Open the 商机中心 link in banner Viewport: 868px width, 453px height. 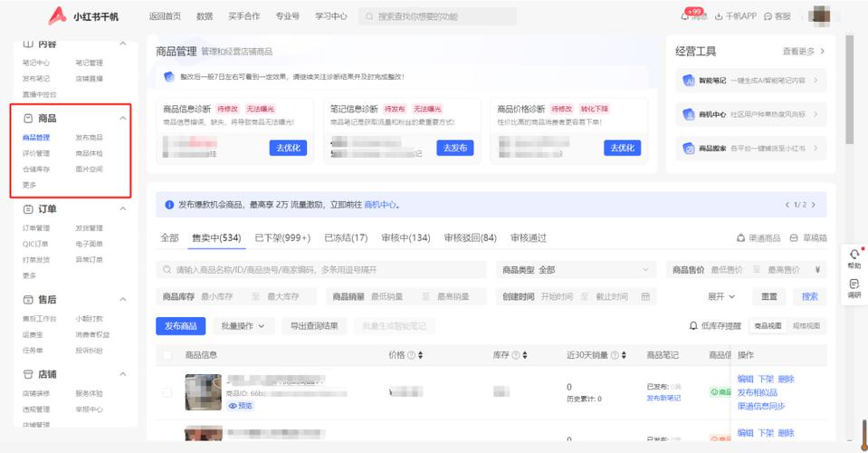click(380, 205)
